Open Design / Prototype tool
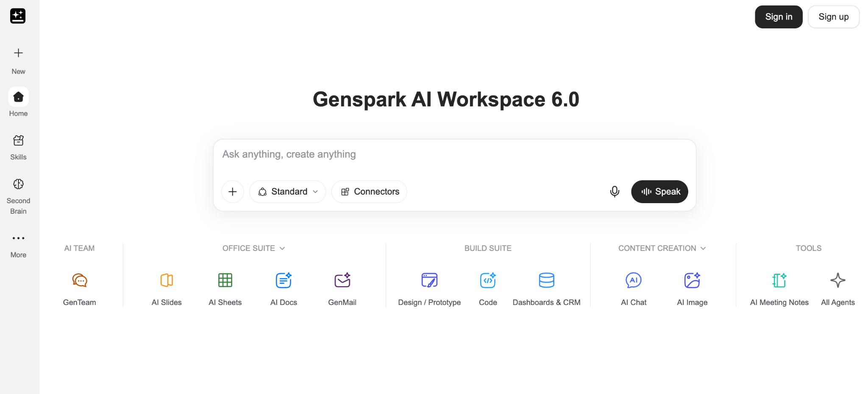 tap(429, 289)
